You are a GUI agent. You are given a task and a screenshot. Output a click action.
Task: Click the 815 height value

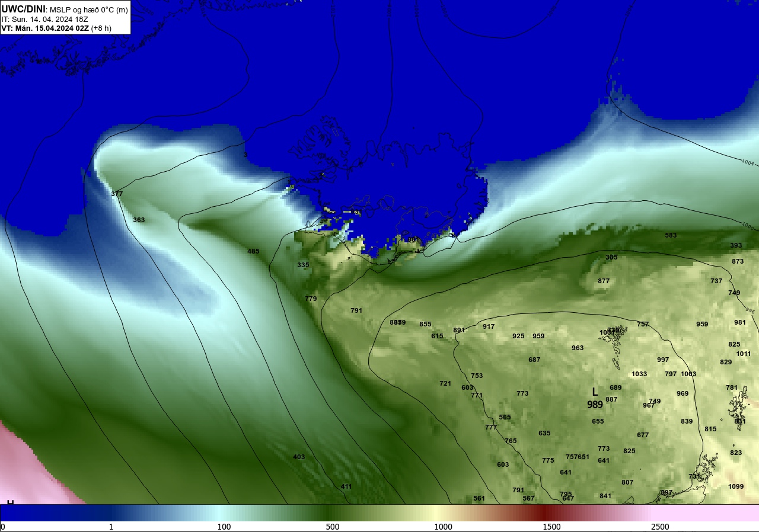click(710, 429)
